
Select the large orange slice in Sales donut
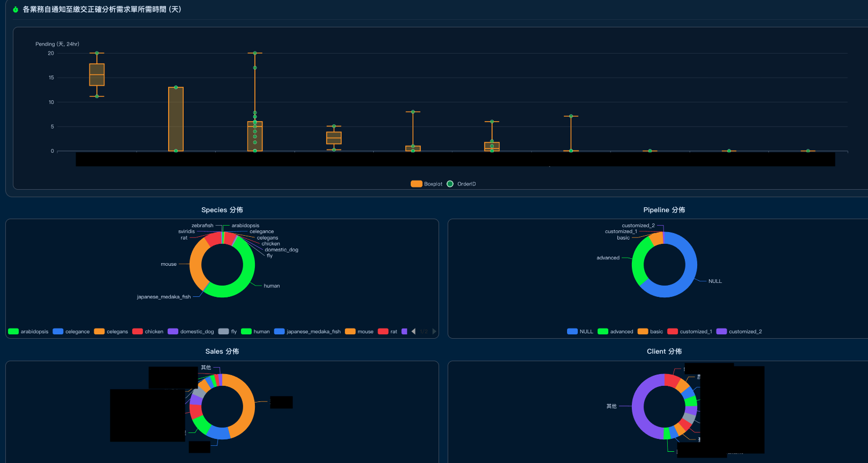248,406
